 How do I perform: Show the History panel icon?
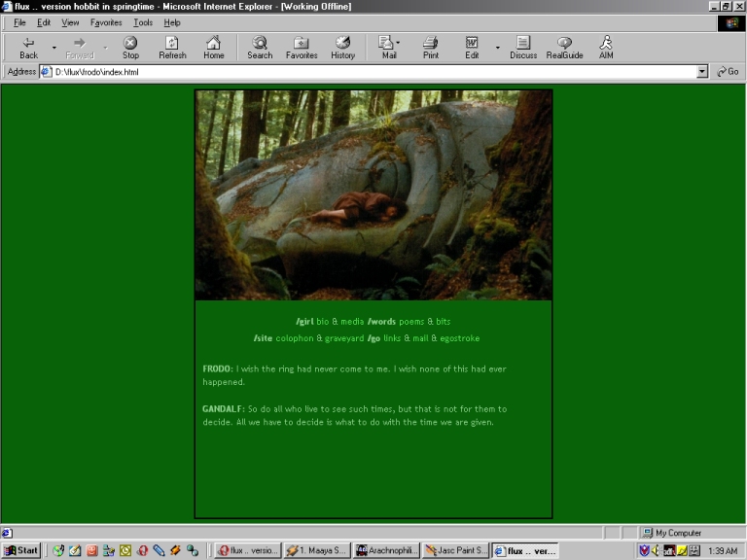click(342, 48)
